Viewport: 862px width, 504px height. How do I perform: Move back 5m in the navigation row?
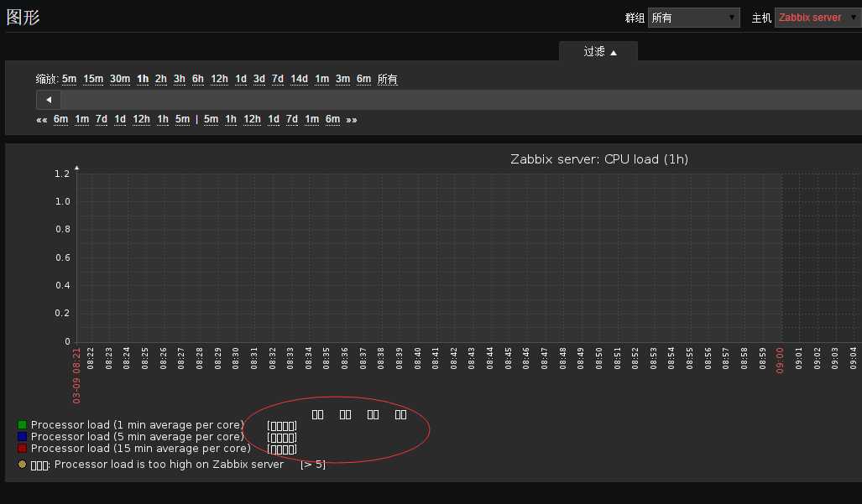click(182, 119)
